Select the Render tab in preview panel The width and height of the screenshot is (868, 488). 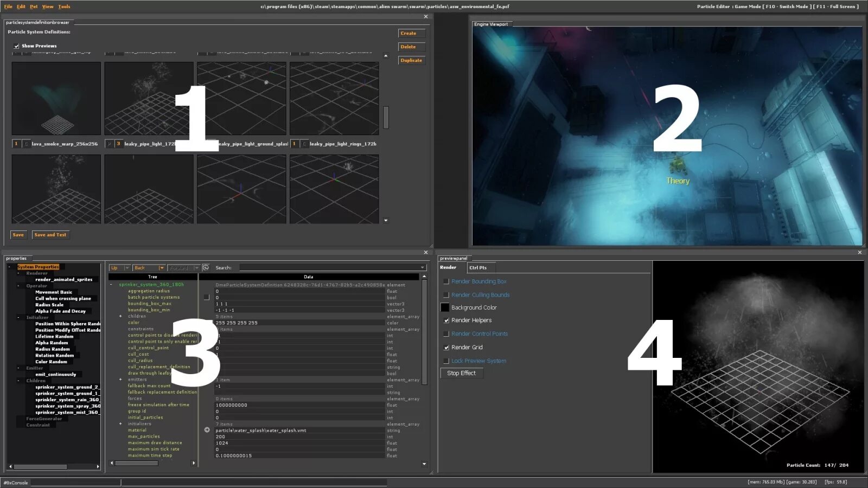(448, 267)
